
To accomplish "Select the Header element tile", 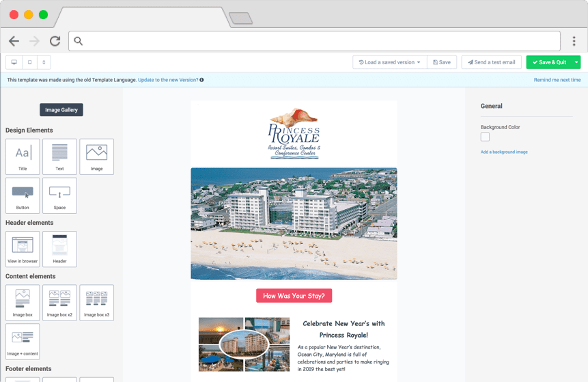I will (59, 249).
